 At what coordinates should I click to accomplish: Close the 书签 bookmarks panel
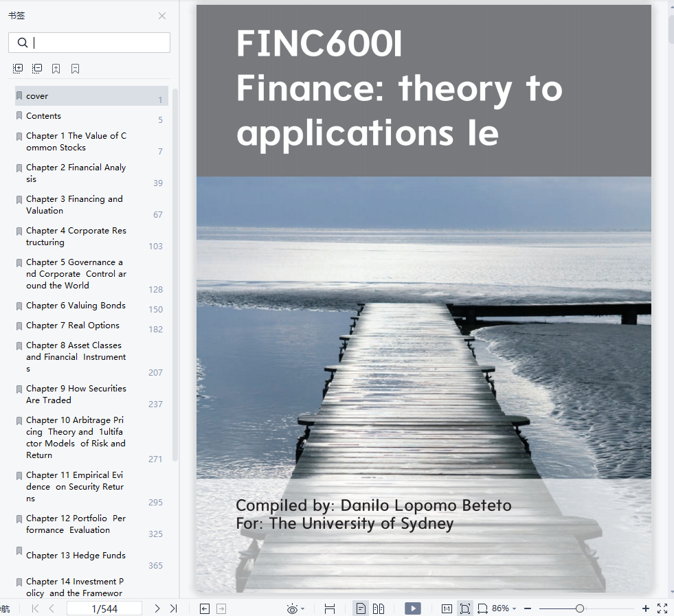[162, 16]
